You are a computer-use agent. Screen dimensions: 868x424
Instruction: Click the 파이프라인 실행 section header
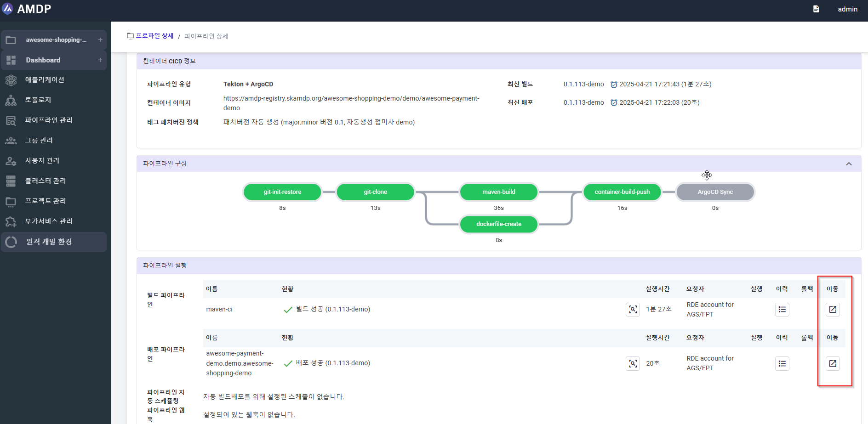[499, 266]
